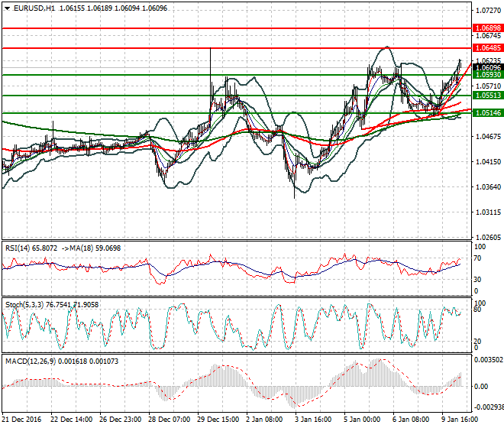Select the green 1.05146 price level label
504x428 pixels.
click(488, 112)
